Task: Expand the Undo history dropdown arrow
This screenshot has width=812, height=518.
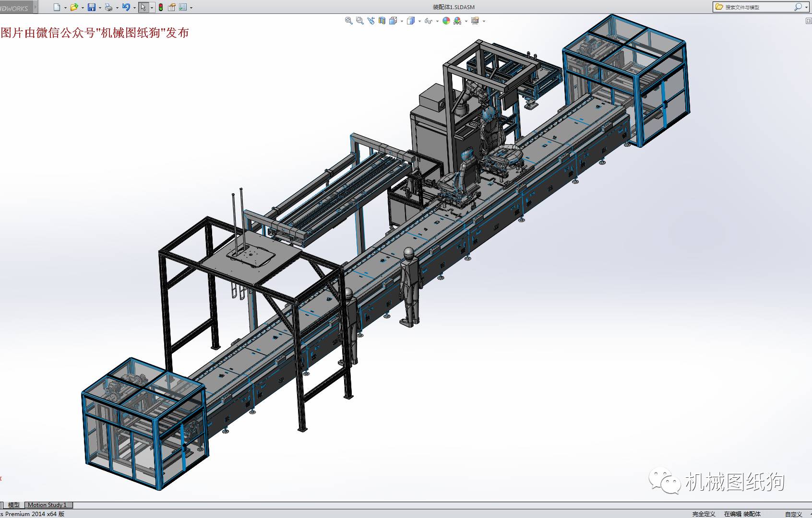Action: (134, 8)
